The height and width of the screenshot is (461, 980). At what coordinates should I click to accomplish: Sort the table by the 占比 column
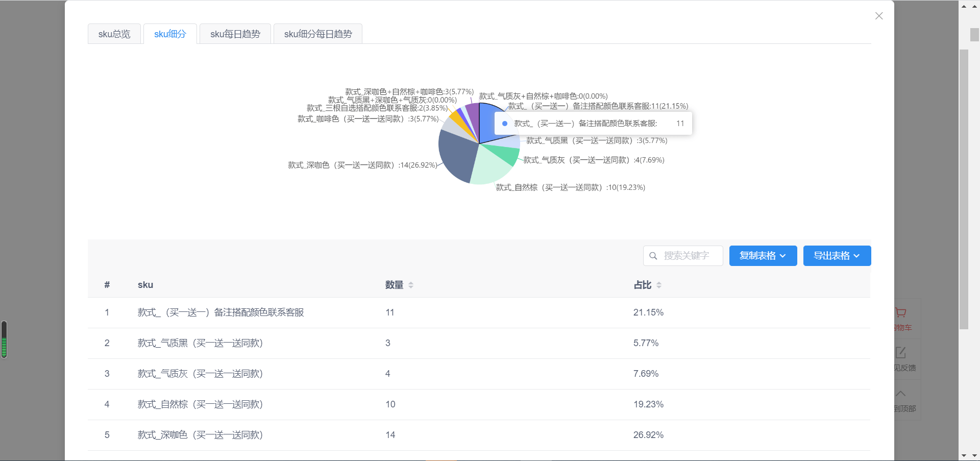pos(658,285)
